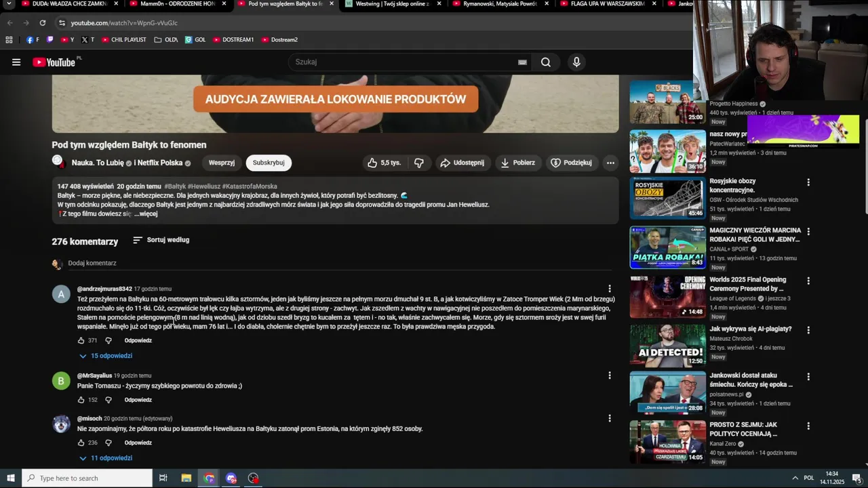The image size is (868, 488).
Task: Open options menu for andrzejmuras8342 comment
Action: point(610,289)
